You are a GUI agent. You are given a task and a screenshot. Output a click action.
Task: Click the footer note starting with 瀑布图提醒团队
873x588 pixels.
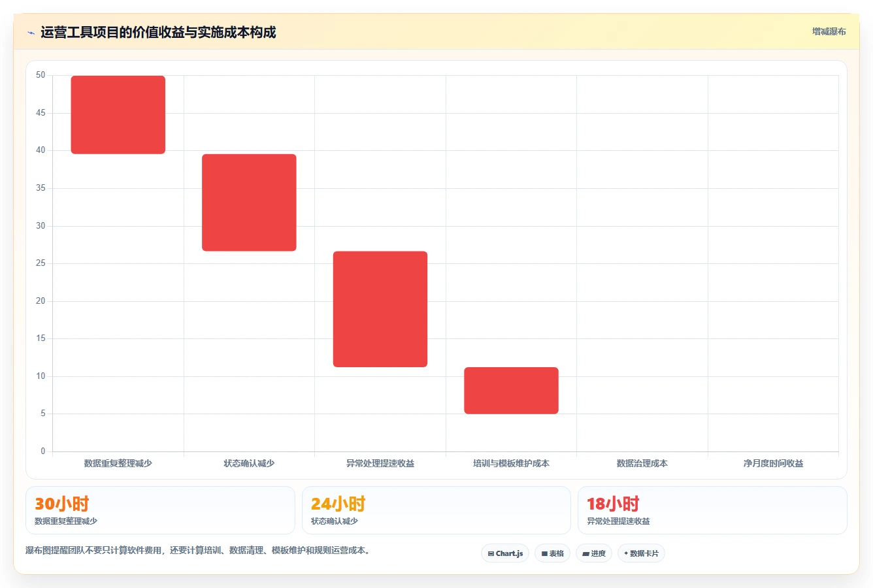point(199,551)
